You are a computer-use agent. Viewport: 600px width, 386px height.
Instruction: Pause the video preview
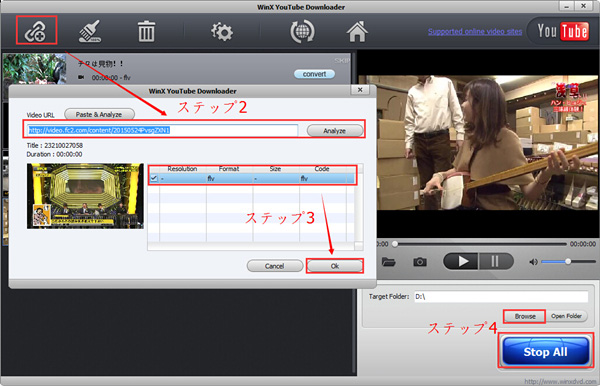pos(495,261)
